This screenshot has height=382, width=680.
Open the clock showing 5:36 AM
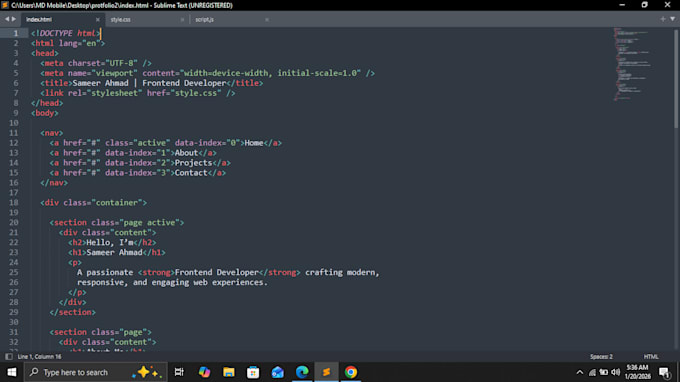click(x=638, y=372)
